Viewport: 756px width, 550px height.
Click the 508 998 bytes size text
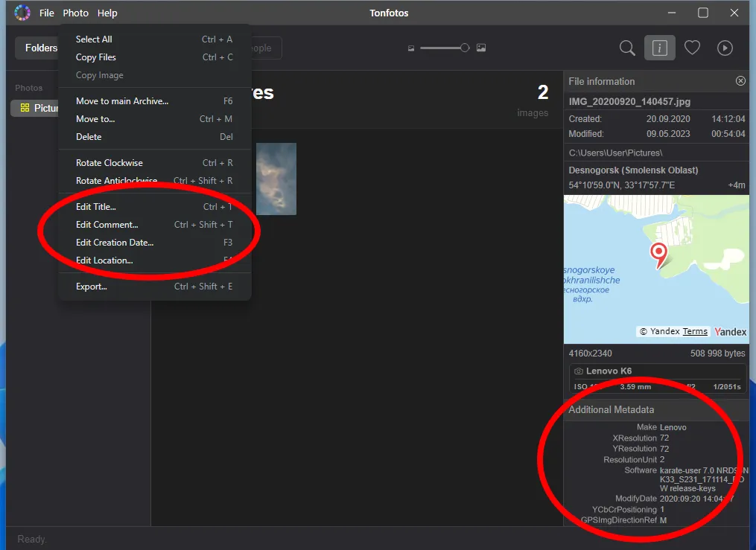(x=717, y=354)
